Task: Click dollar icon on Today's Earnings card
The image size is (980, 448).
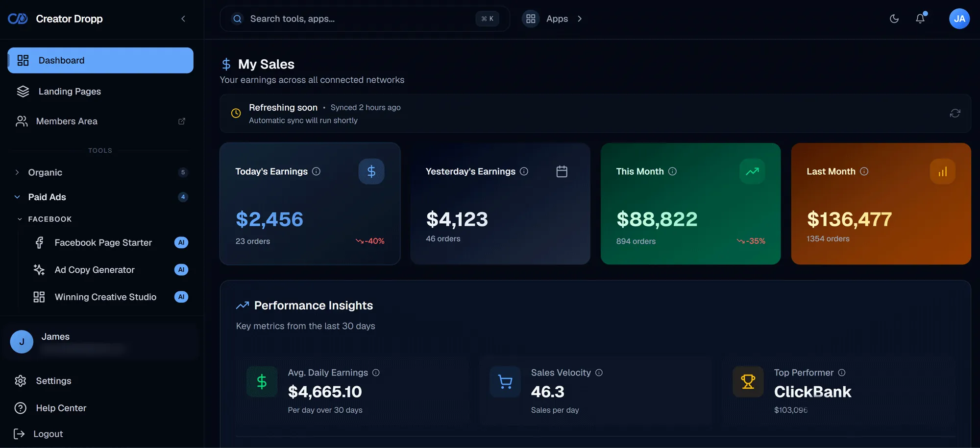Action: 371,171
